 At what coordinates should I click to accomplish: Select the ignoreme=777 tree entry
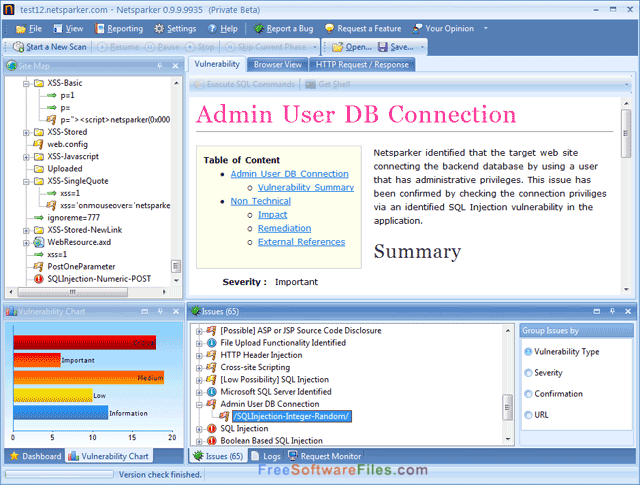[73, 218]
